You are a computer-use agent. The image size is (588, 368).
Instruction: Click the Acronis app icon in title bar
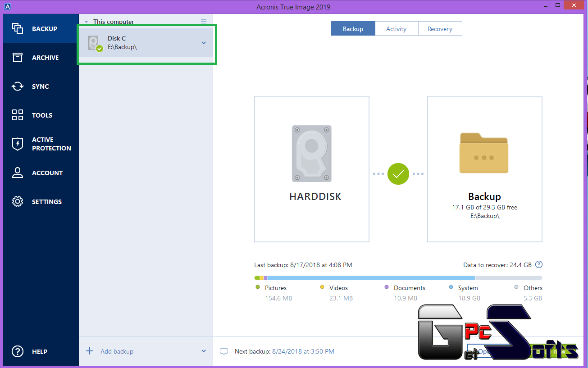coord(7,7)
